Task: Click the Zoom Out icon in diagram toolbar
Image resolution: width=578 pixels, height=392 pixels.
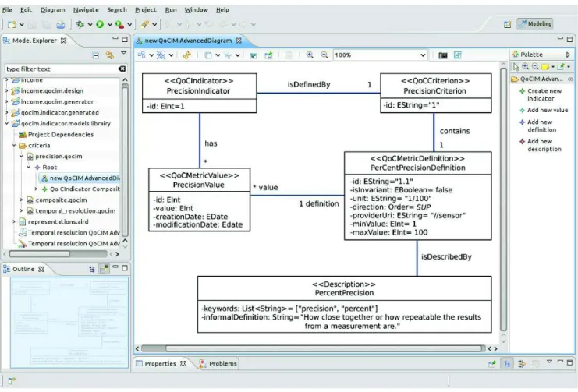Action: point(324,55)
